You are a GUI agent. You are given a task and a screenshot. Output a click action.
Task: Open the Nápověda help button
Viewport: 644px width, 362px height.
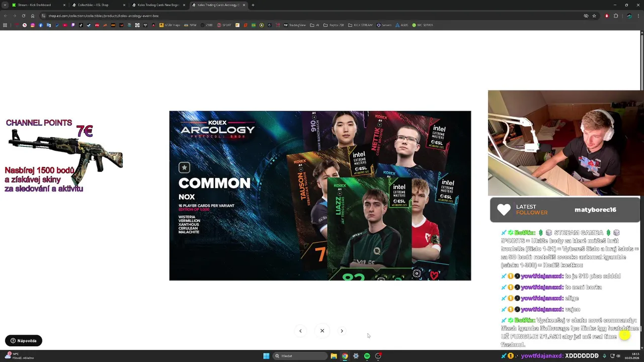point(24,341)
